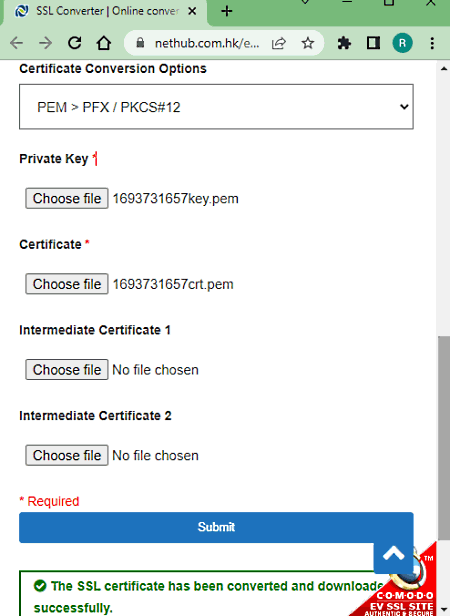Toggle the browser side panel icon

click(x=373, y=43)
